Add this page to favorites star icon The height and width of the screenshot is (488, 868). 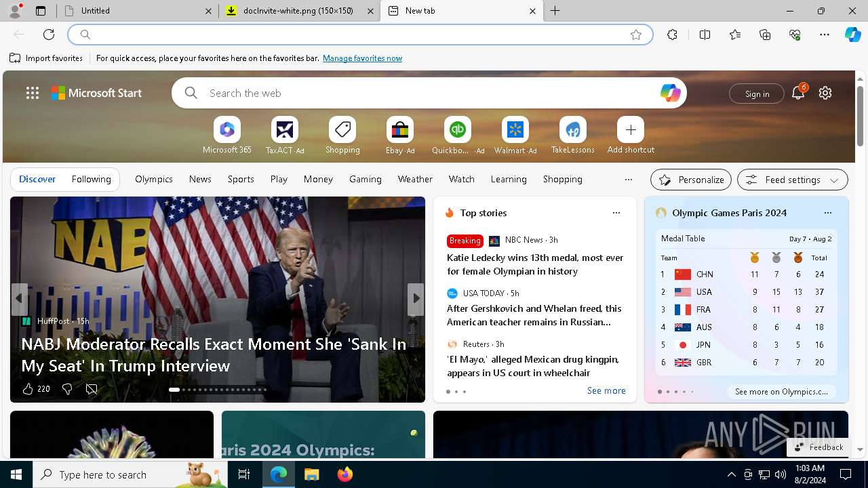pos(636,35)
